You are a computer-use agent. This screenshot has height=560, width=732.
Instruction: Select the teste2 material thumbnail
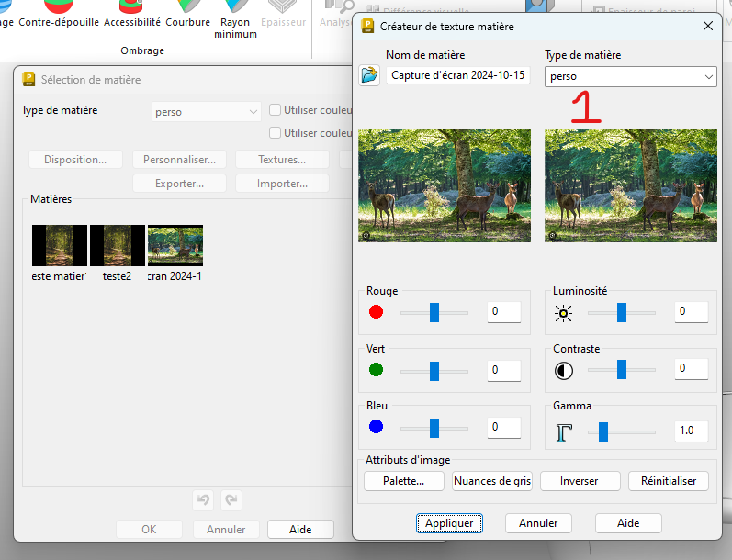point(117,245)
